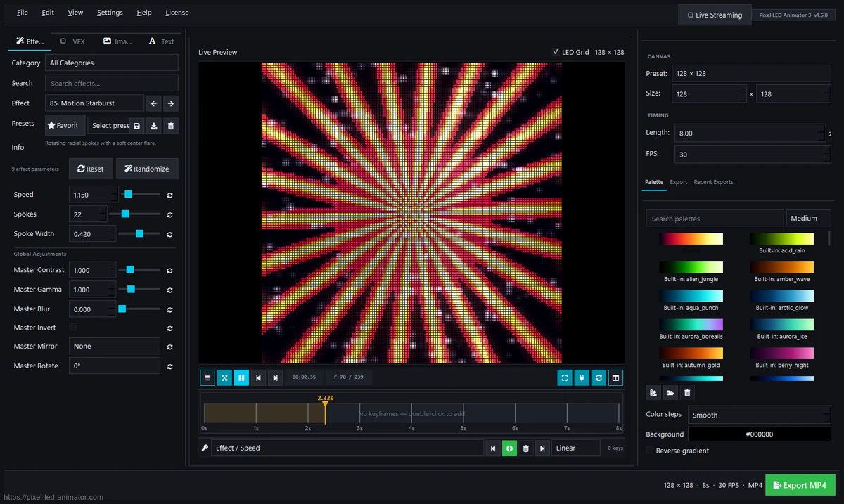Reset Master Contrast with its refresh icon
Image resolution: width=844 pixels, height=504 pixels.
coord(170,270)
